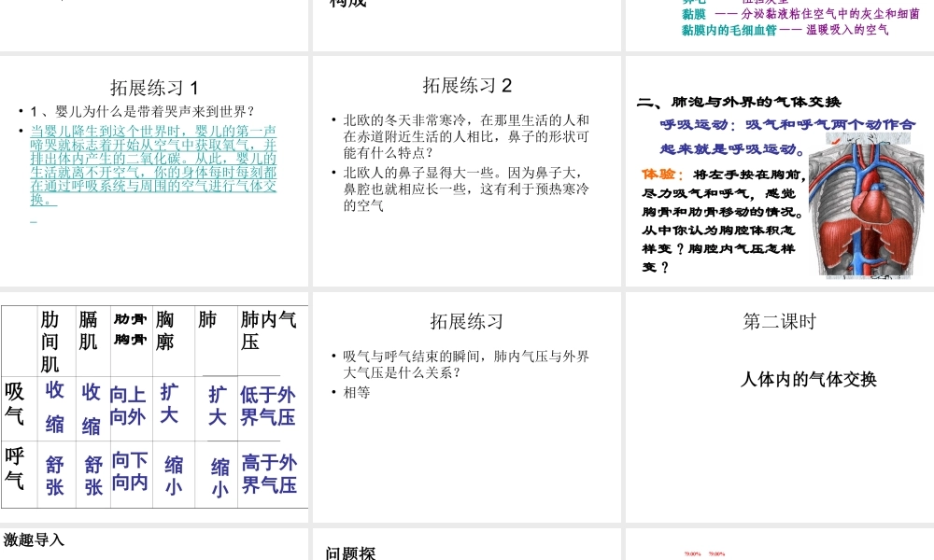The height and width of the screenshot is (560, 934).
Task: Click the underlined answer starting 当婴儿降生到这个世界时
Action: 154,165
